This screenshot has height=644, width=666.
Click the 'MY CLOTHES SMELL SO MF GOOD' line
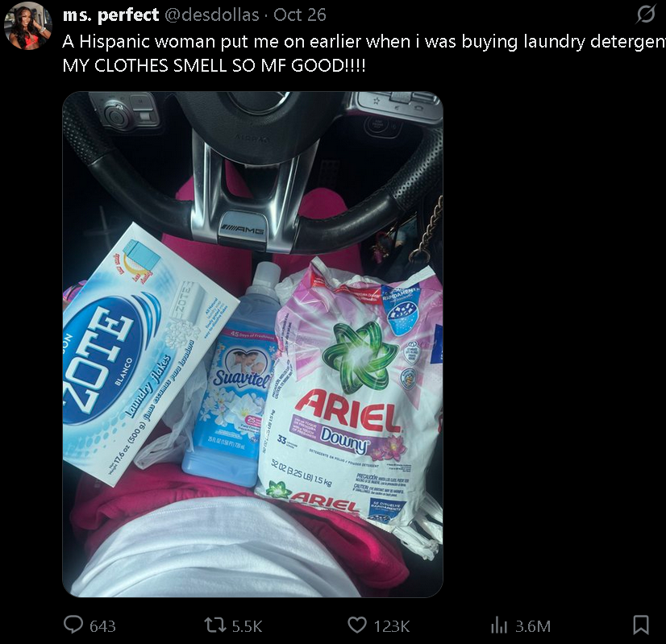point(214,65)
